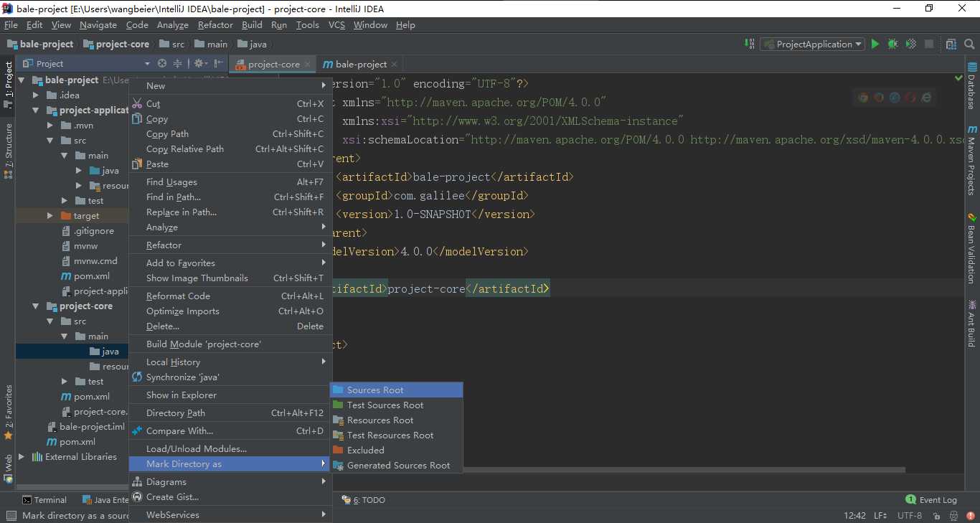This screenshot has width=980, height=523.
Task: Choose Sources Root in the submenu
Action: click(396, 390)
